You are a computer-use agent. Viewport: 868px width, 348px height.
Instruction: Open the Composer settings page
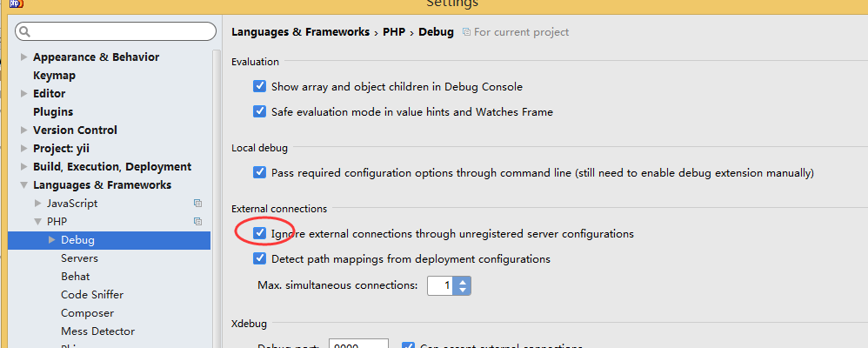click(88, 313)
